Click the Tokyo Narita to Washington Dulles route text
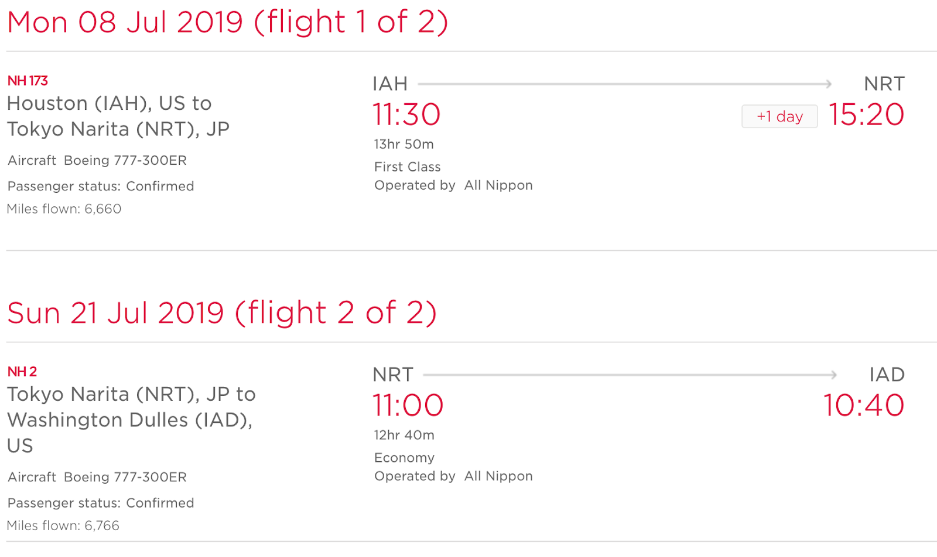 coord(131,420)
